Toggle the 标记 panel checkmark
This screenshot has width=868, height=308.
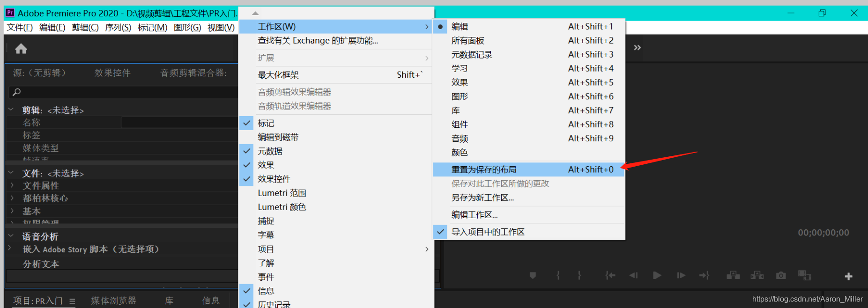coord(247,123)
